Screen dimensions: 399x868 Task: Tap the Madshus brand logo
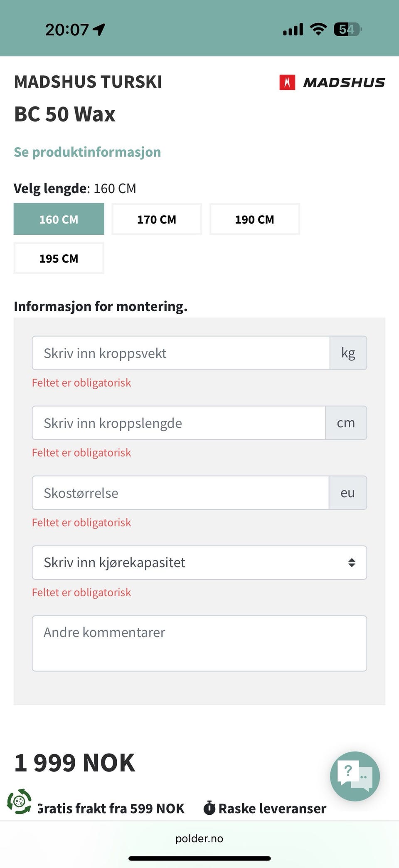pos(332,82)
